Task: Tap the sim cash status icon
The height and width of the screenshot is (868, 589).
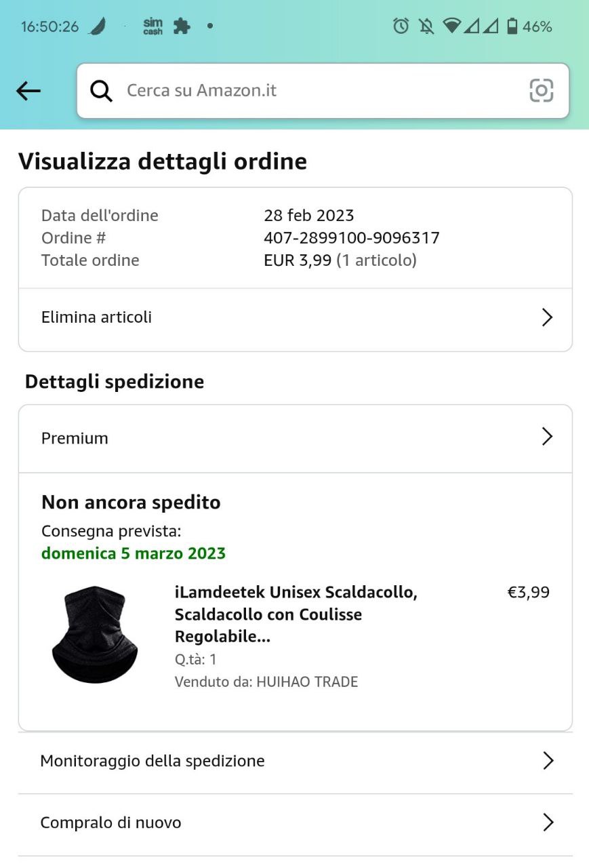Action: tap(153, 26)
